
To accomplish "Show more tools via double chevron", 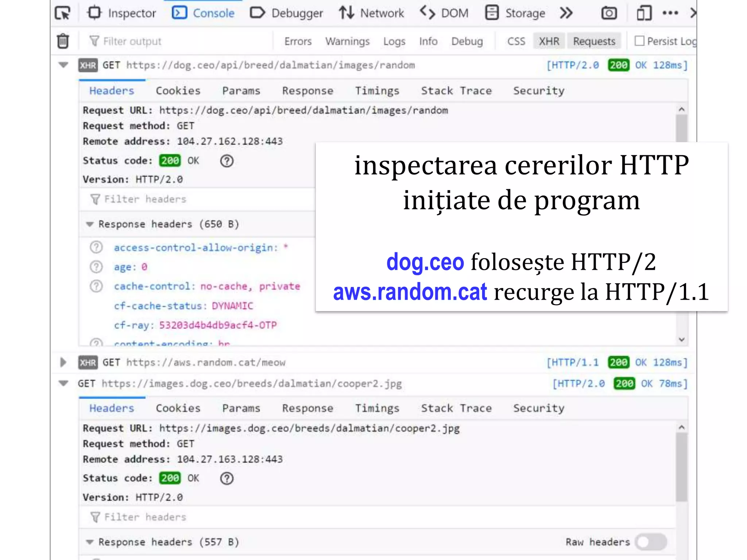I will [566, 13].
